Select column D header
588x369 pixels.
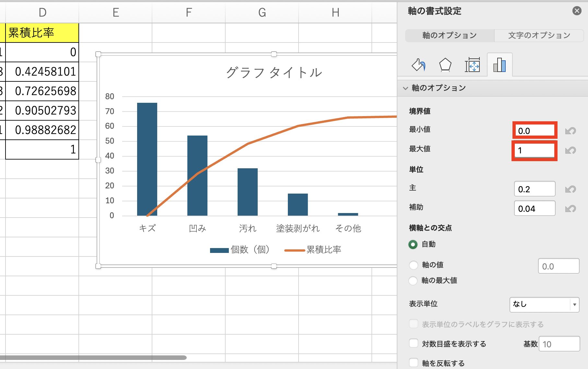coord(42,12)
